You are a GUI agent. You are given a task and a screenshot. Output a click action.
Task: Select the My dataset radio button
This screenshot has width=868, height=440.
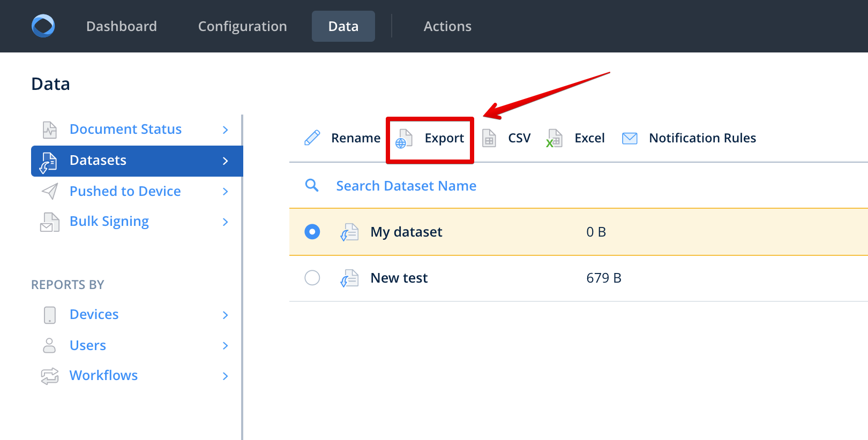coord(312,232)
